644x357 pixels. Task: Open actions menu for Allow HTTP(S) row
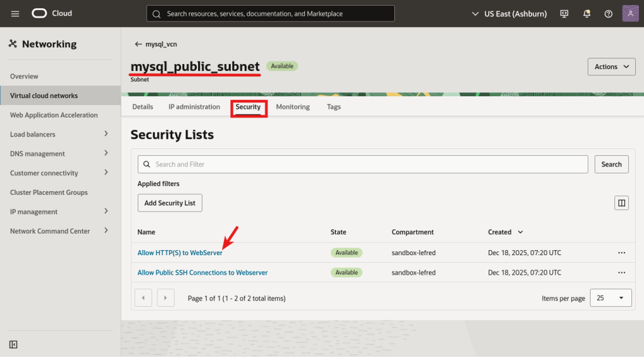[621, 253]
